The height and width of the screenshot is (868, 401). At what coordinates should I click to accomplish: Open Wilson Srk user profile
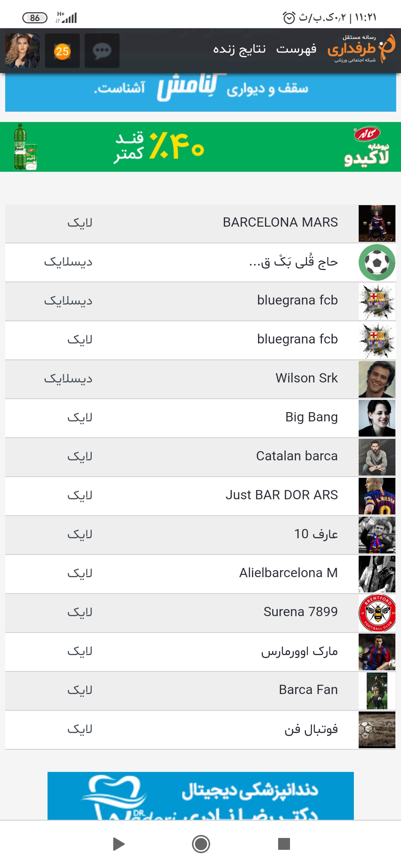pyautogui.click(x=307, y=378)
